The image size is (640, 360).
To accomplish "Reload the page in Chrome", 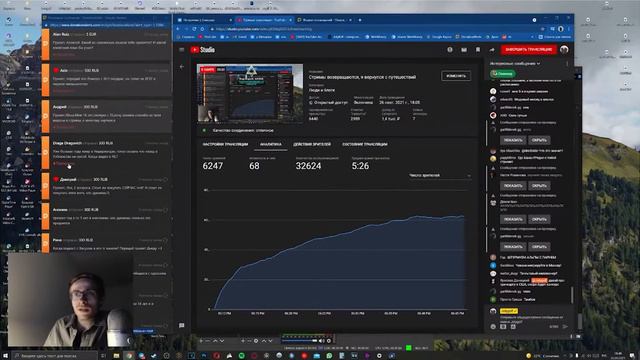I will click(x=194, y=29).
